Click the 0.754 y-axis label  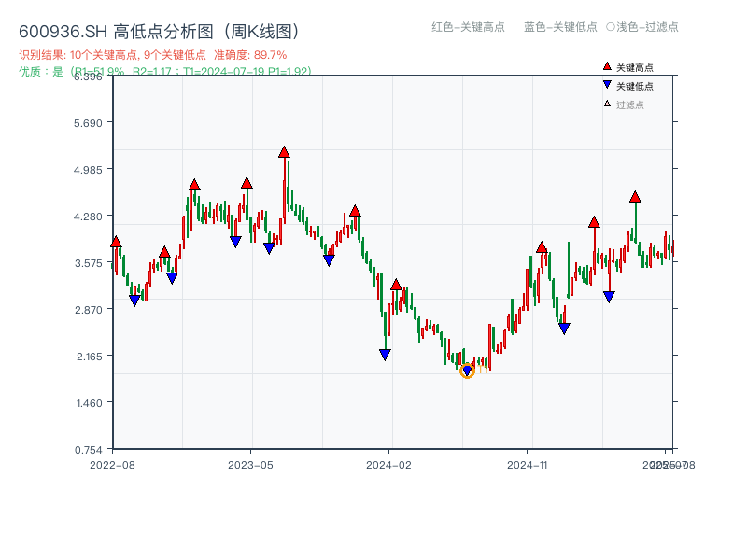pos(88,450)
